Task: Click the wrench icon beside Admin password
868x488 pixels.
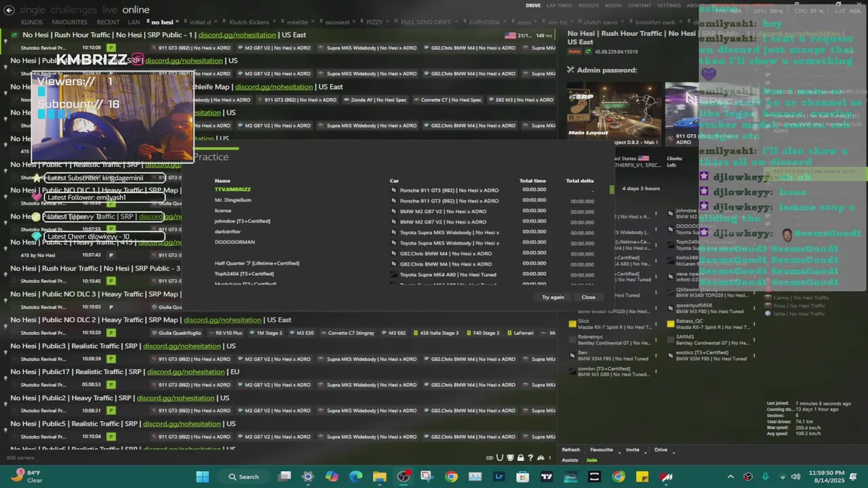Action: point(571,70)
